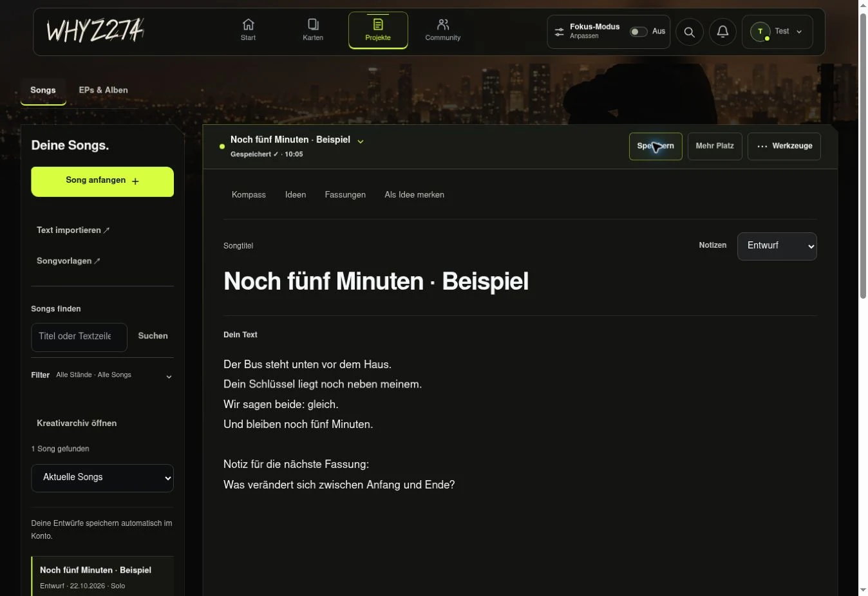
Task: Click the page vertical scrollbar thumb
Action: click(x=863, y=154)
